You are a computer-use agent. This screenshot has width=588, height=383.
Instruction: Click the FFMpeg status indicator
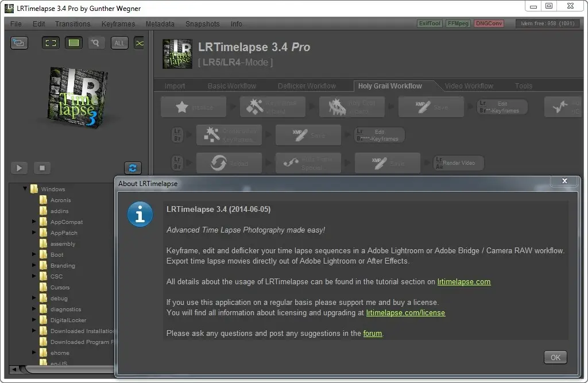click(458, 24)
